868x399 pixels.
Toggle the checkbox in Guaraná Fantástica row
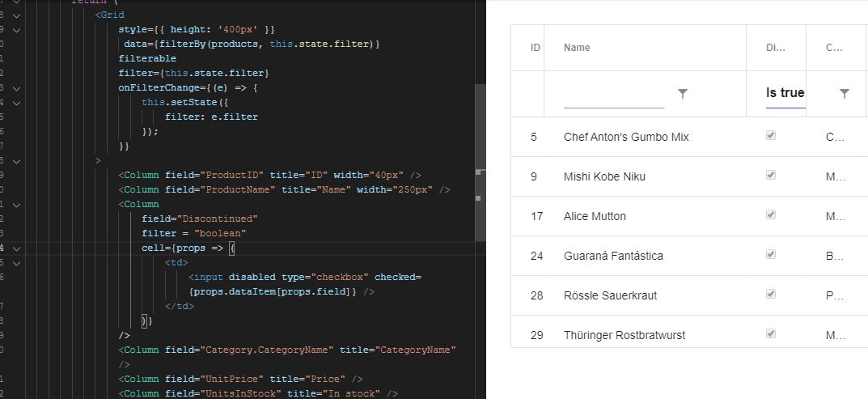771,254
